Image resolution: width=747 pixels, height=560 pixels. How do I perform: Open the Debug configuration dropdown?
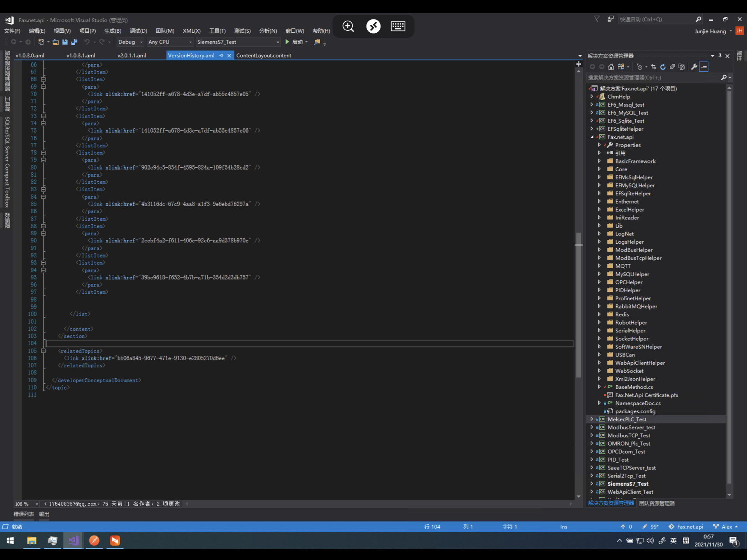(141, 42)
